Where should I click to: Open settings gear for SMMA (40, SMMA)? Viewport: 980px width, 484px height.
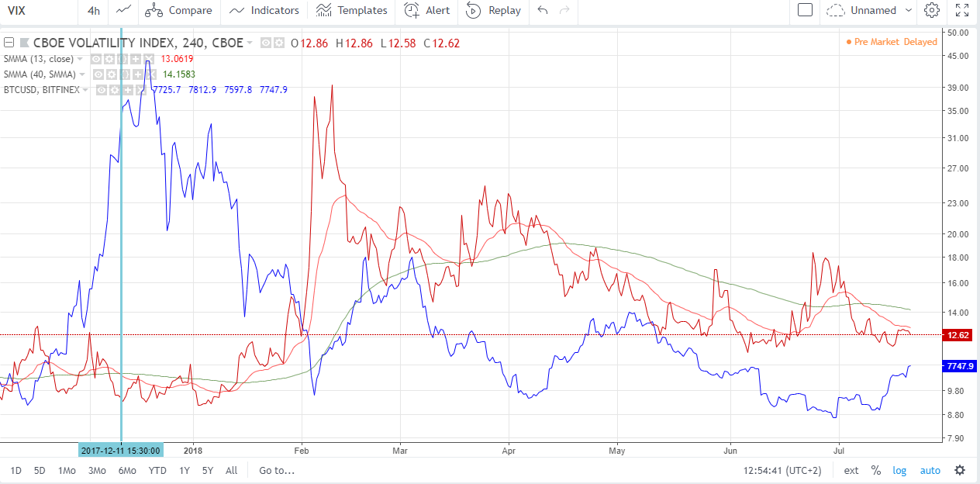112,74
